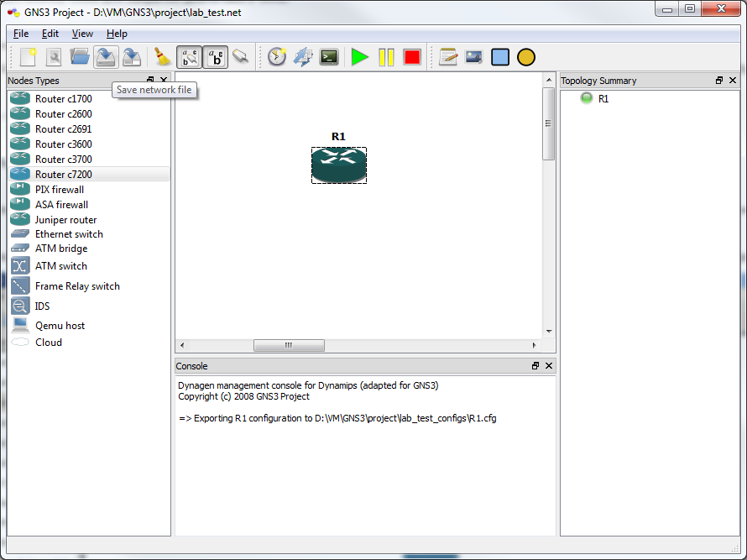Image resolution: width=747 pixels, height=560 pixels.
Task: Select Router c2691 node type
Action: [x=89, y=129]
